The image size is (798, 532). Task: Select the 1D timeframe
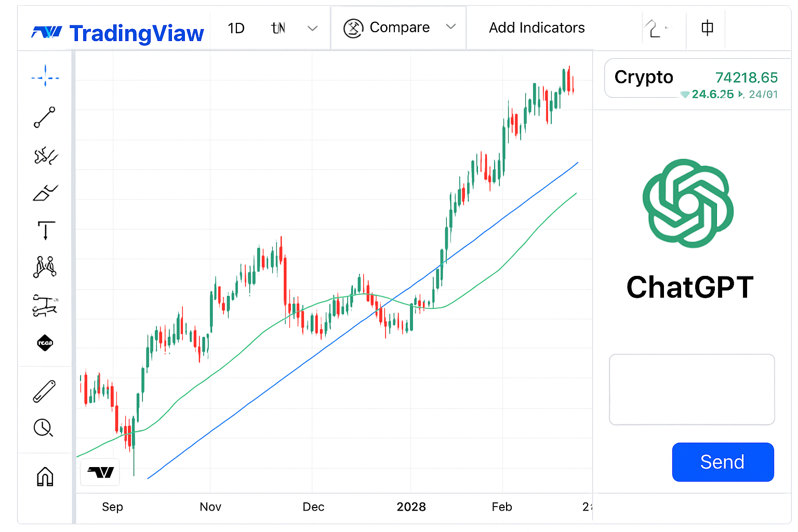pos(236,28)
